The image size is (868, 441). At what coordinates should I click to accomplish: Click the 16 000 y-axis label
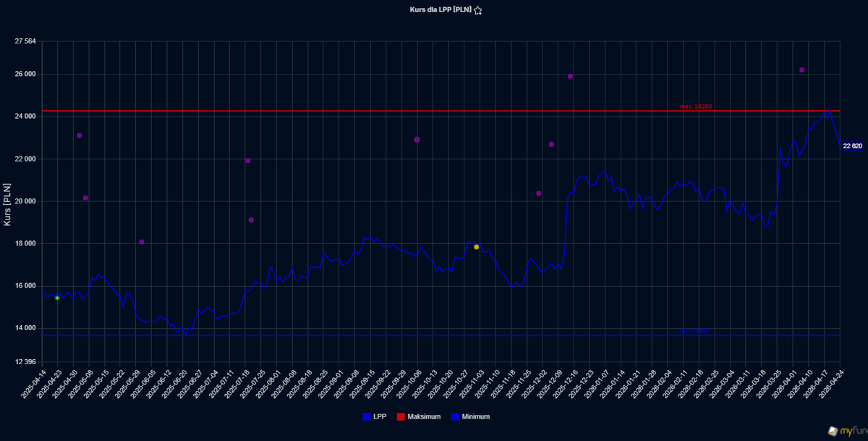click(25, 286)
